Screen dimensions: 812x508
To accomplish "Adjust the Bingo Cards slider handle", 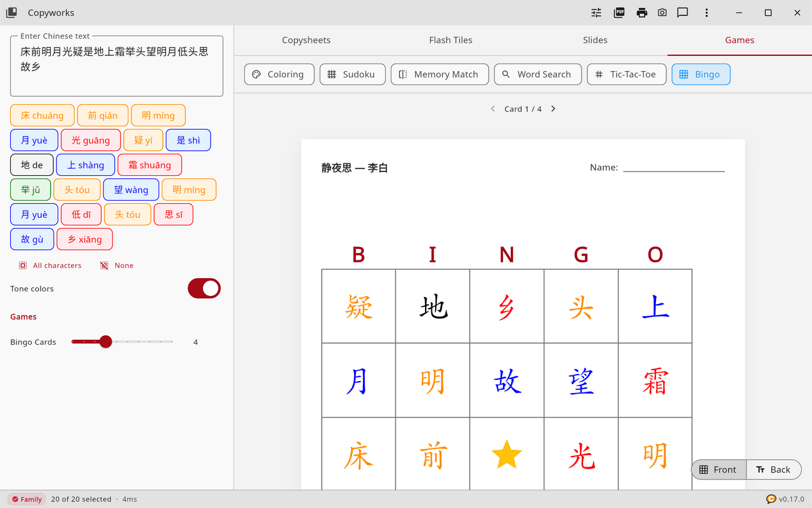I will point(106,342).
